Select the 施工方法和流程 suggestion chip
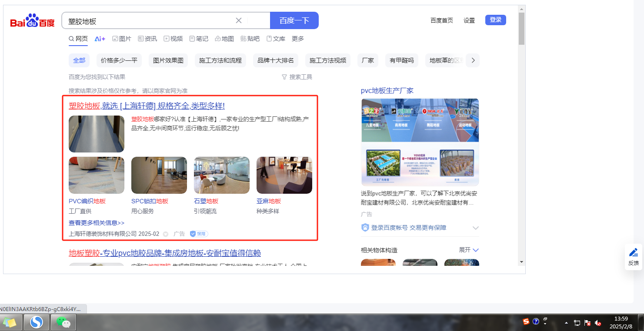The height and width of the screenshot is (331, 644). pyautogui.click(x=220, y=60)
